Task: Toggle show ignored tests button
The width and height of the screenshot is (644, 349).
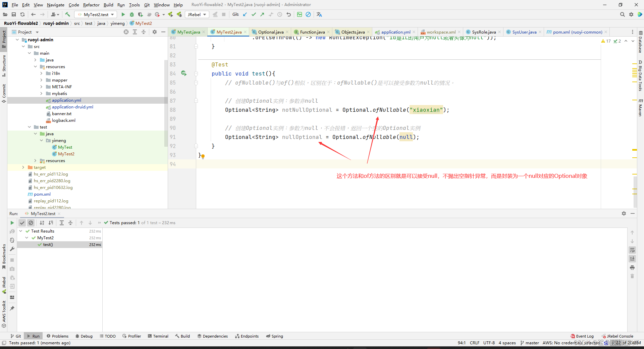Action: (31, 223)
